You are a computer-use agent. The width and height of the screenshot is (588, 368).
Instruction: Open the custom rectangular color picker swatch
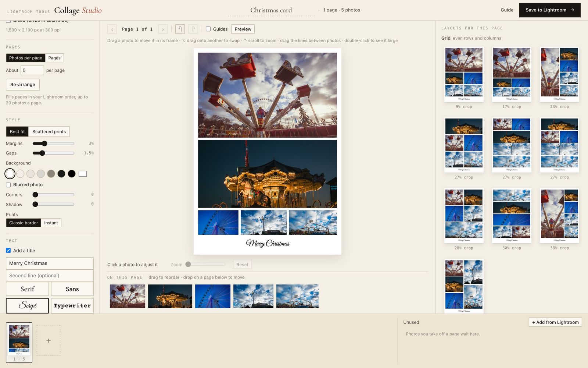83,174
